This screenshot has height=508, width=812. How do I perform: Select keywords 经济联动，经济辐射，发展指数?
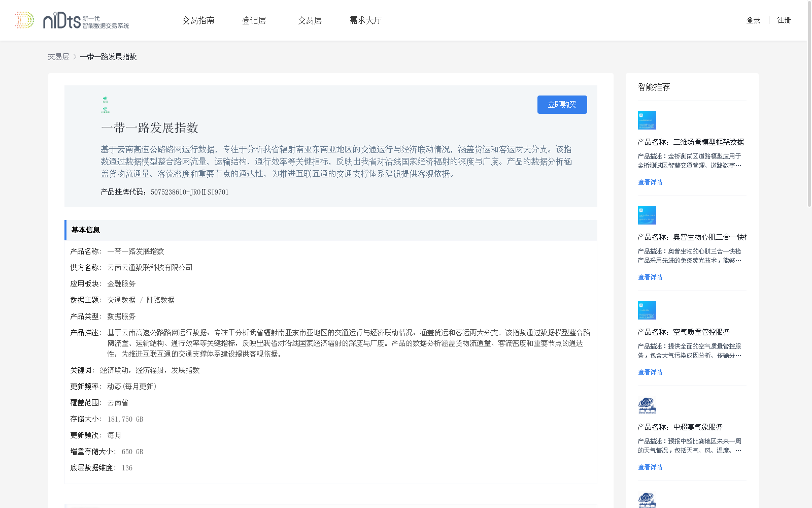click(x=150, y=370)
